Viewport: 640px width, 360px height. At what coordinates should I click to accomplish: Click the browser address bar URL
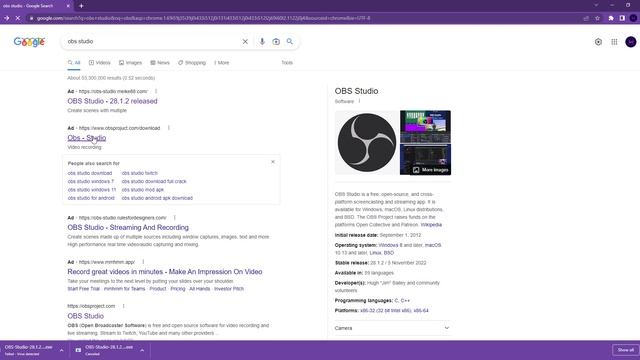tap(203, 18)
